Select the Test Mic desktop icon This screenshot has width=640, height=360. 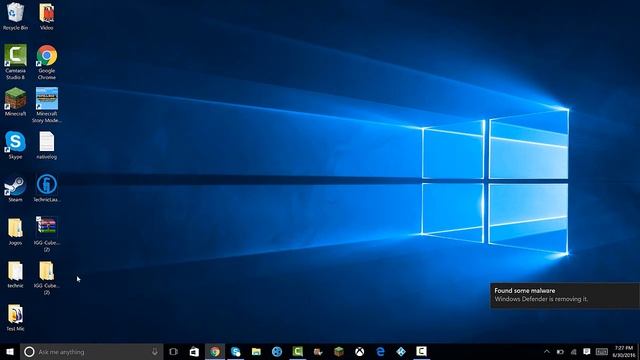(x=15, y=318)
